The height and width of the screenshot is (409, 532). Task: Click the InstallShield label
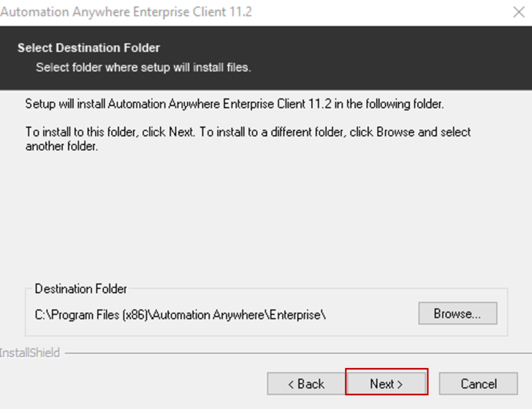point(30,353)
